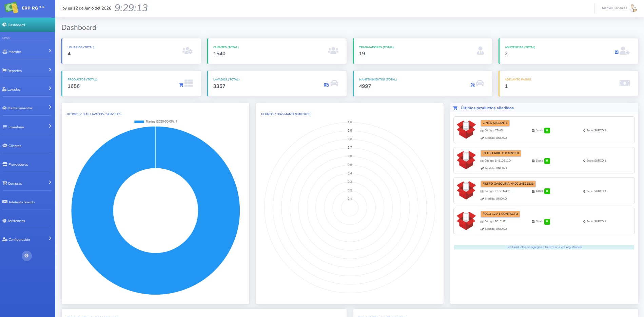Expand the Maestro menu chevron

point(50,51)
